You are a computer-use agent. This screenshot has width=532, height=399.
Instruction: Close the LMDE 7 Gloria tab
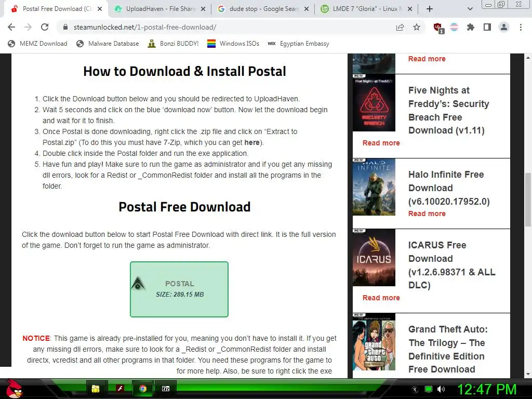pyautogui.click(x=410, y=9)
